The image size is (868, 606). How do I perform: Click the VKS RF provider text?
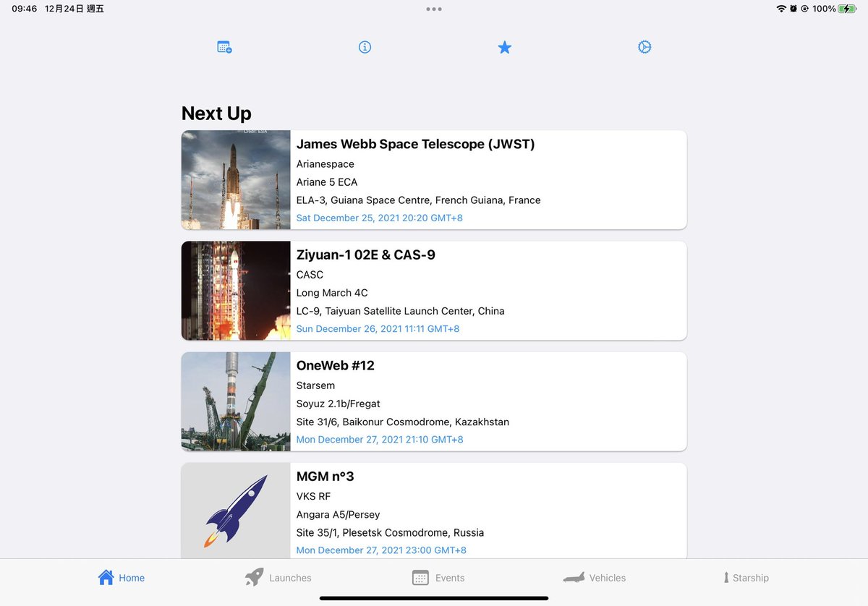click(x=313, y=496)
